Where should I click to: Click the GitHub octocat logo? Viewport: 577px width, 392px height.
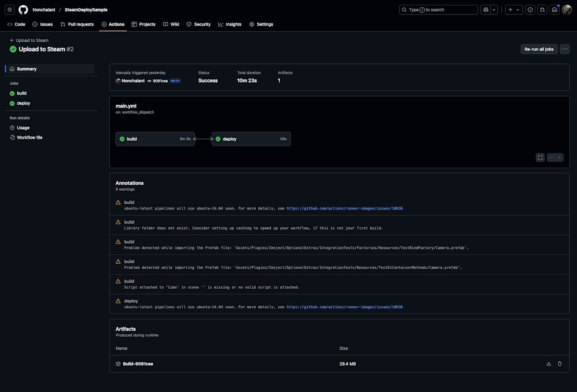(23, 10)
